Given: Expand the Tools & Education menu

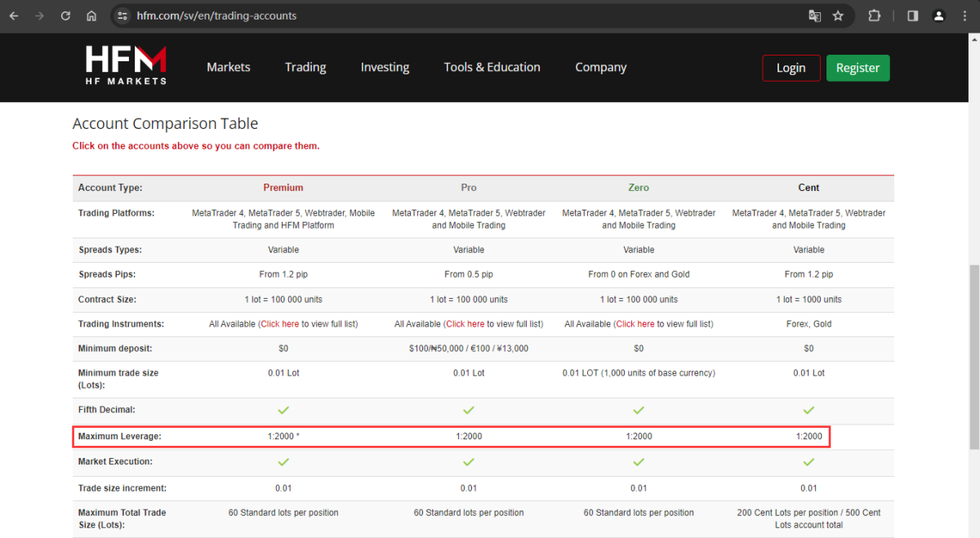Looking at the screenshot, I should pos(492,67).
